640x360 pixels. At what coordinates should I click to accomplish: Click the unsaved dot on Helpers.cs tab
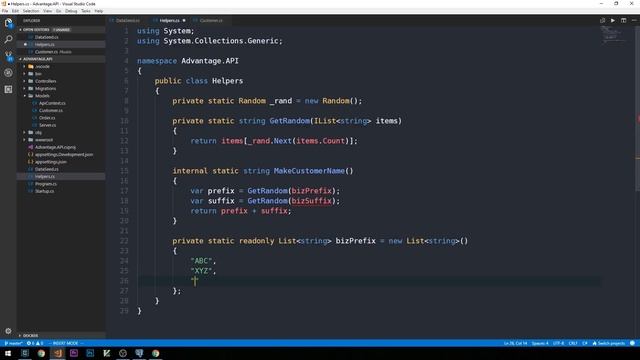pos(184,20)
